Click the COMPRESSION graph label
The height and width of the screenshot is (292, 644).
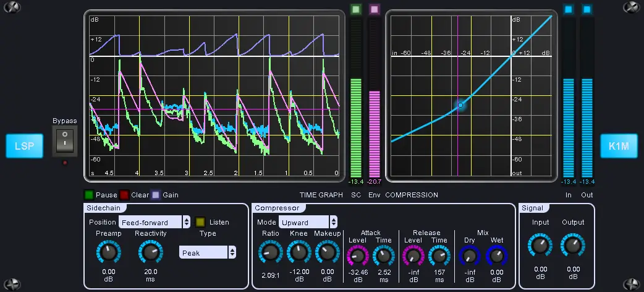(411, 195)
